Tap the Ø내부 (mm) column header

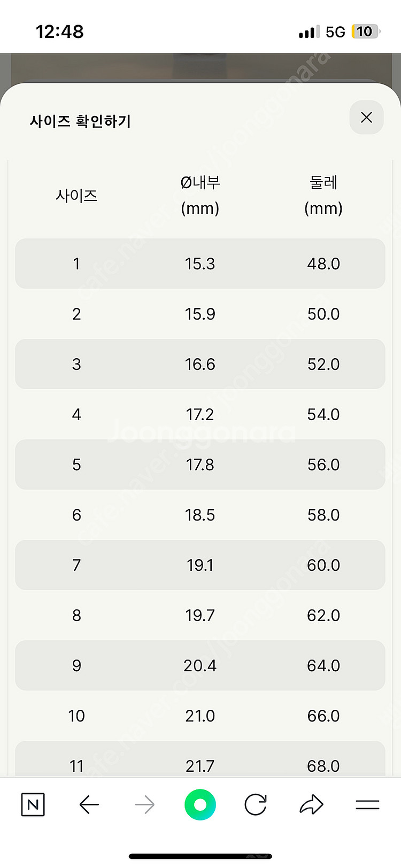point(200,195)
